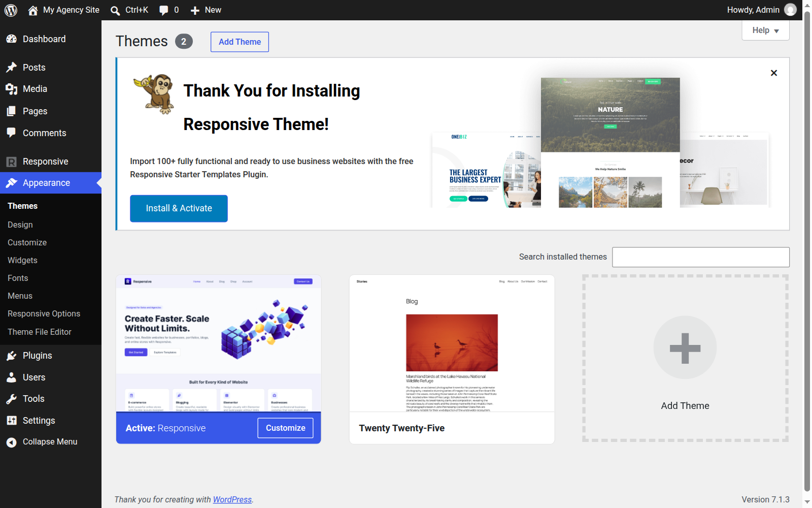Click the Dashboard gauge icon

pos(12,39)
